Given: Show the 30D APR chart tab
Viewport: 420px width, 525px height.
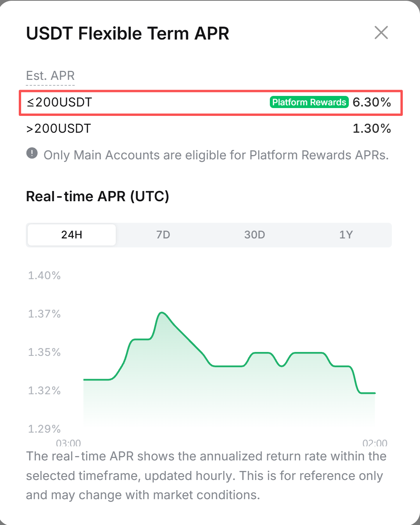Looking at the screenshot, I should pyautogui.click(x=255, y=235).
